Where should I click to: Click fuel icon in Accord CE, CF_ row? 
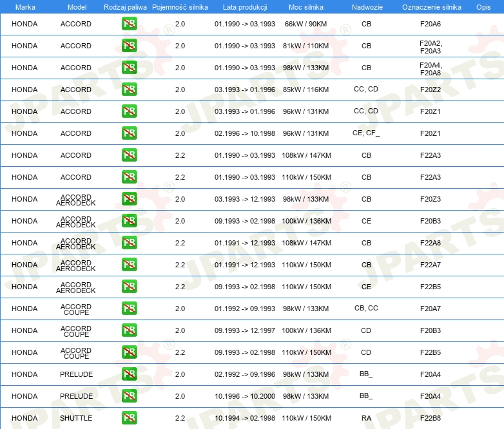(129, 133)
